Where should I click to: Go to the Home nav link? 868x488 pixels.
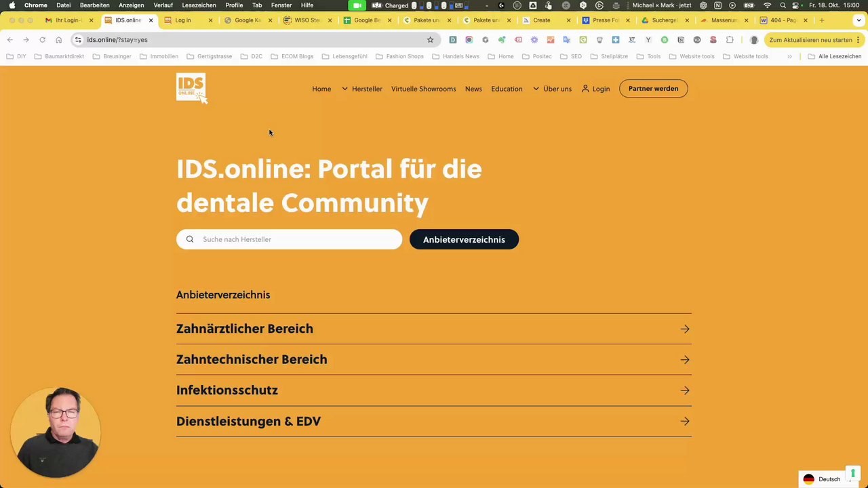point(321,89)
